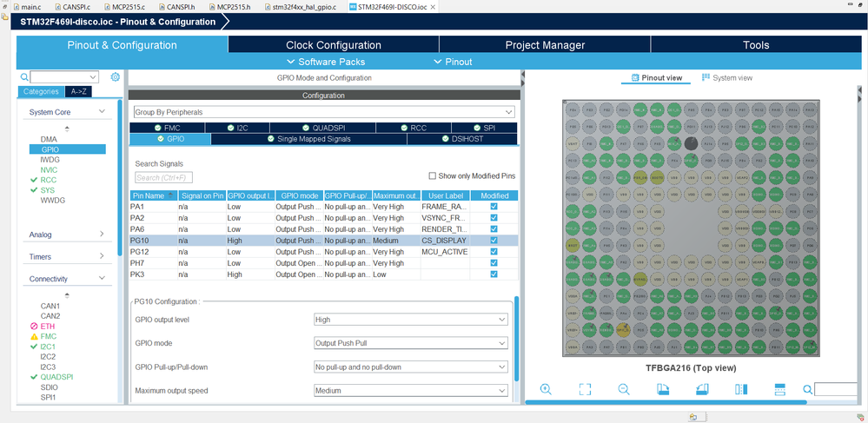Click the System view grid icon

click(706, 77)
